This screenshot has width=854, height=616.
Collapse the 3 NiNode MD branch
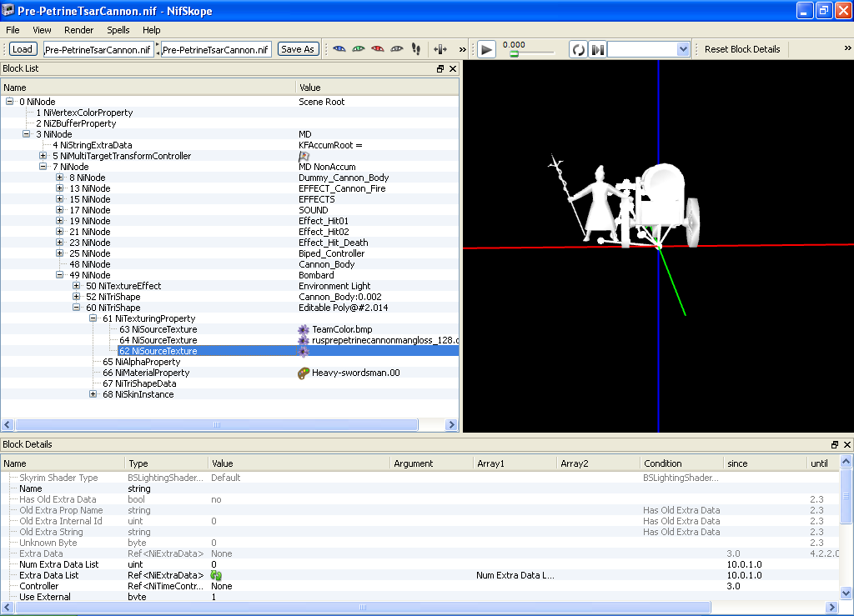26,134
